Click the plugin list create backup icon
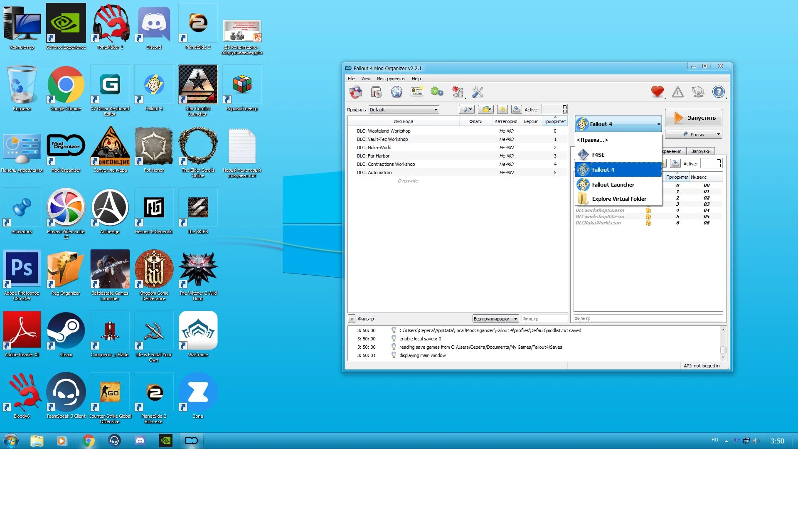This screenshot has width=798, height=532. [675, 163]
